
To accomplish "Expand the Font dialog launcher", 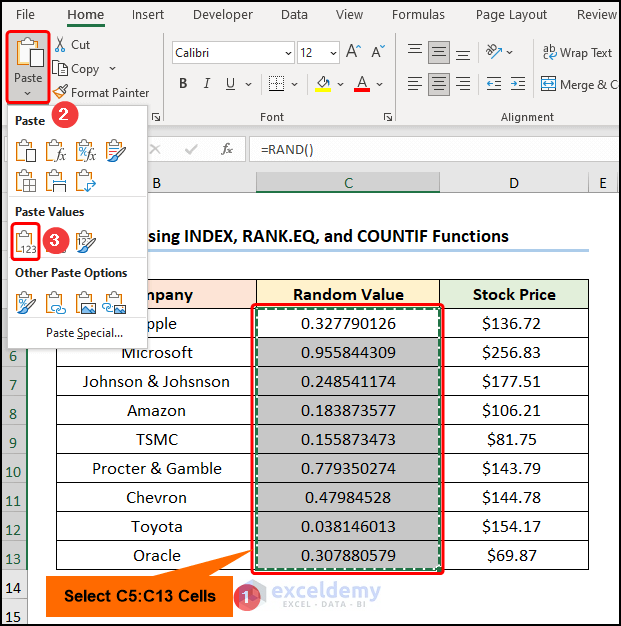I will [387, 117].
